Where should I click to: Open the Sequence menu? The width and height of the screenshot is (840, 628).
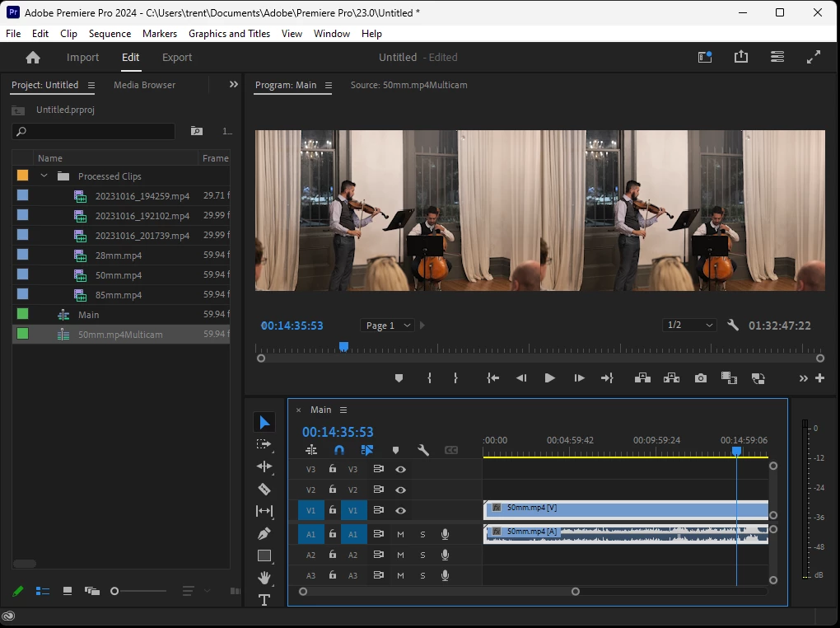pos(110,34)
